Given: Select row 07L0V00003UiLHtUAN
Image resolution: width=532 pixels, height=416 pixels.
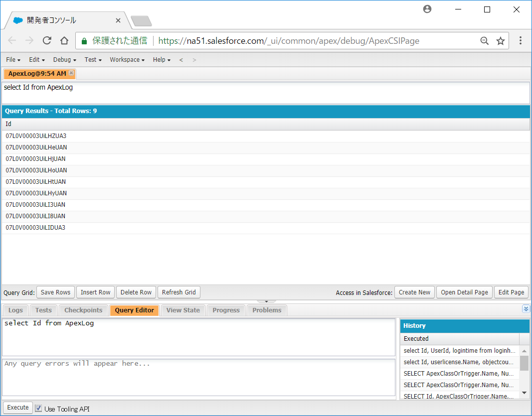Looking at the screenshot, I should (x=266, y=182).
